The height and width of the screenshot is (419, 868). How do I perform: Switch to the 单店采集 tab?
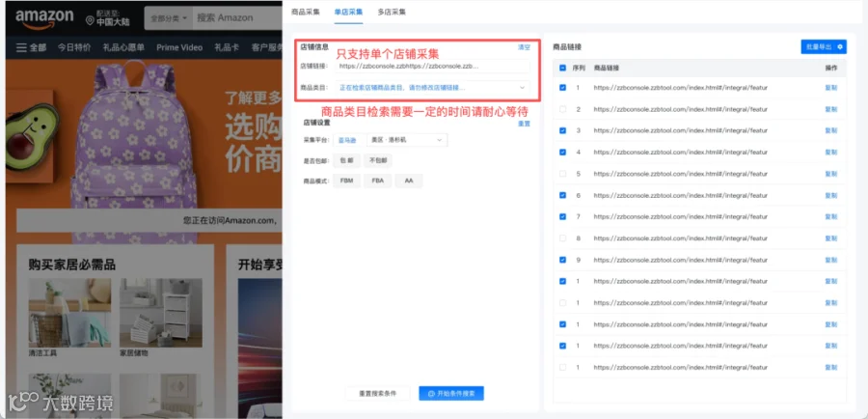click(x=349, y=12)
